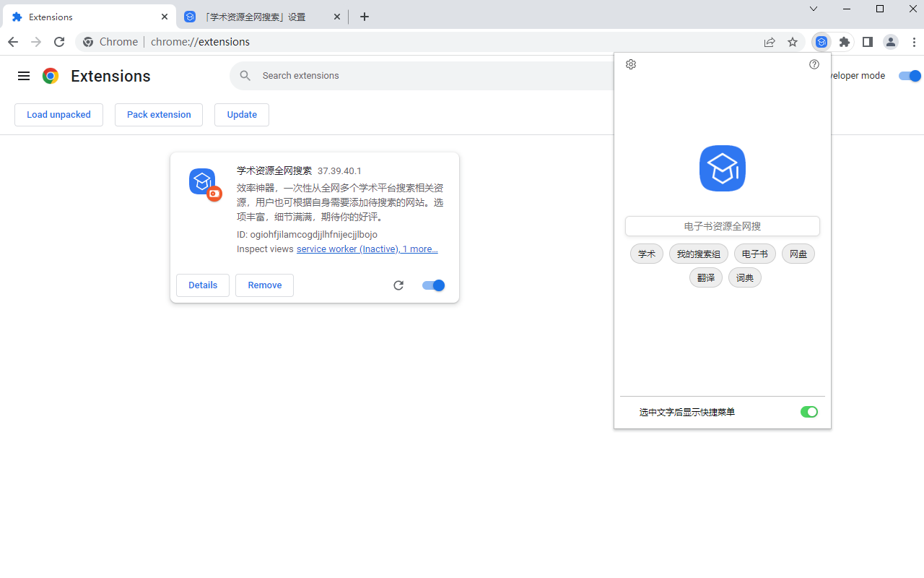The height and width of the screenshot is (578, 924).
Task: Click the Load unpacked button
Action: pos(58,115)
